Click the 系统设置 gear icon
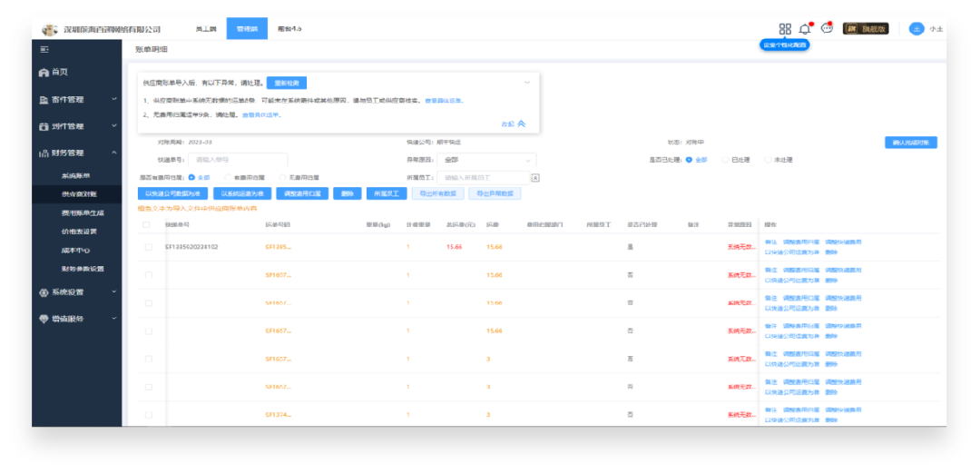980x474 pixels. 44,292
